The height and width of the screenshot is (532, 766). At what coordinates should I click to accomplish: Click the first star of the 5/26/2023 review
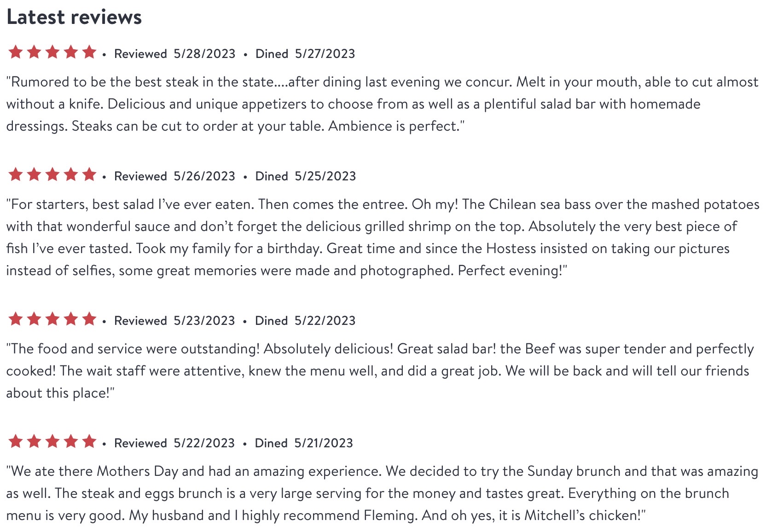[x=16, y=174]
